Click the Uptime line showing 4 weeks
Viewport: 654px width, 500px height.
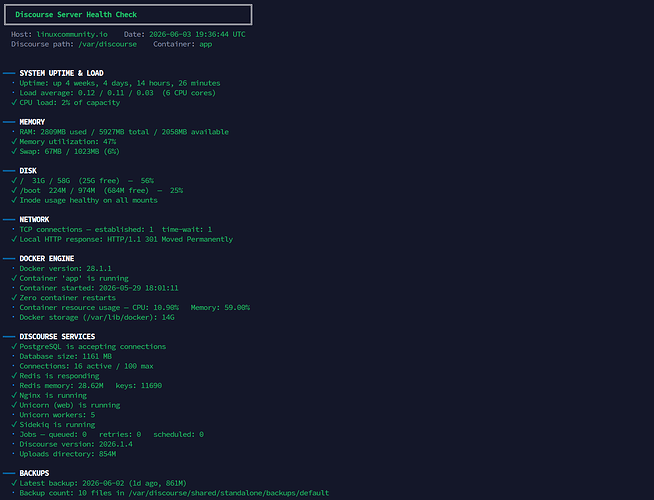coord(120,83)
